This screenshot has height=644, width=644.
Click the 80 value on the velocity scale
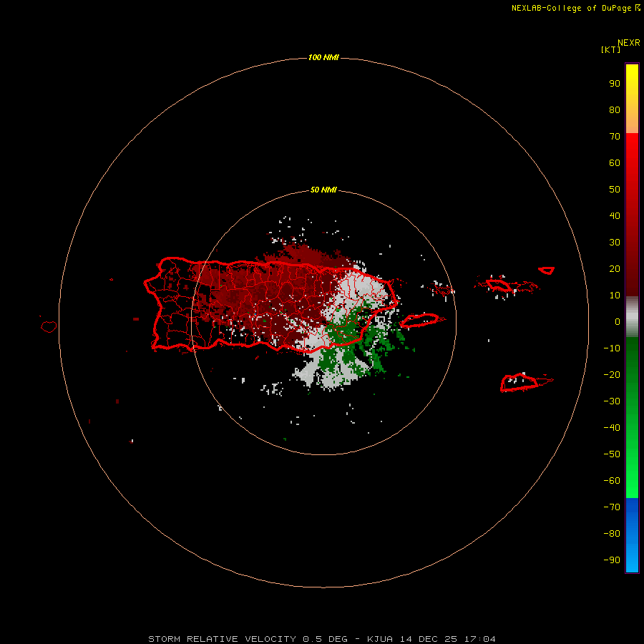[615, 110]
